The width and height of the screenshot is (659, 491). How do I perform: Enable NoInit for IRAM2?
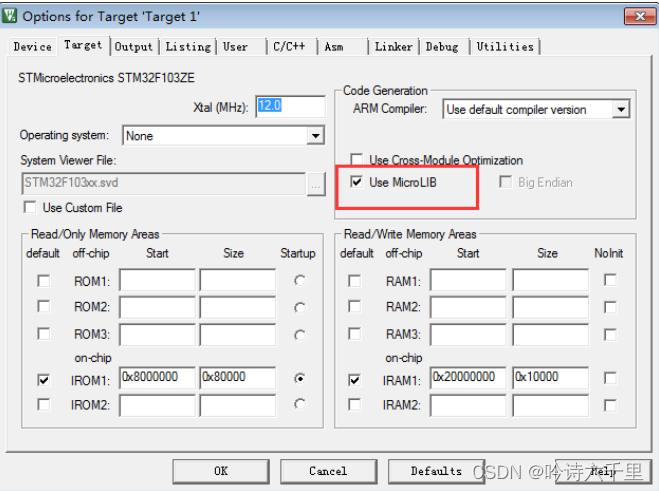(x=610, y=405)
